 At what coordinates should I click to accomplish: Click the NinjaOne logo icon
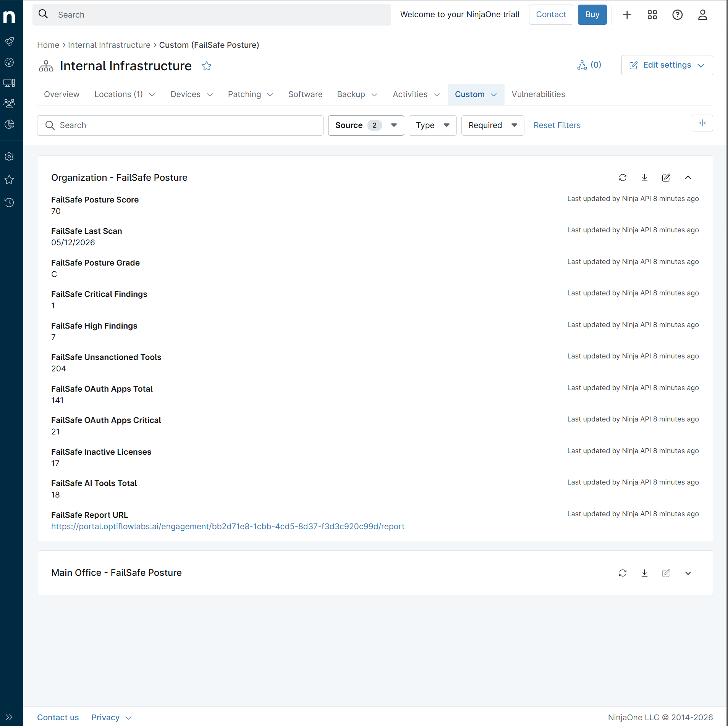[9, 16]
